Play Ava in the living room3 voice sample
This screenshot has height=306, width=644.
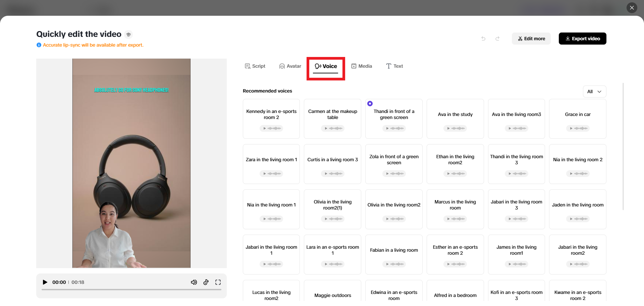point(517,128)
